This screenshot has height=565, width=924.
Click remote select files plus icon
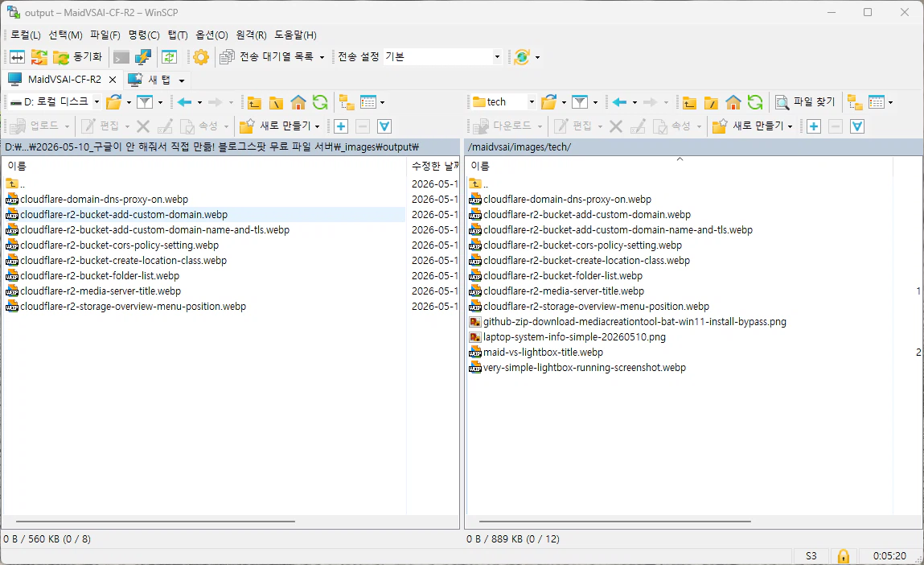tap(814, 126)
